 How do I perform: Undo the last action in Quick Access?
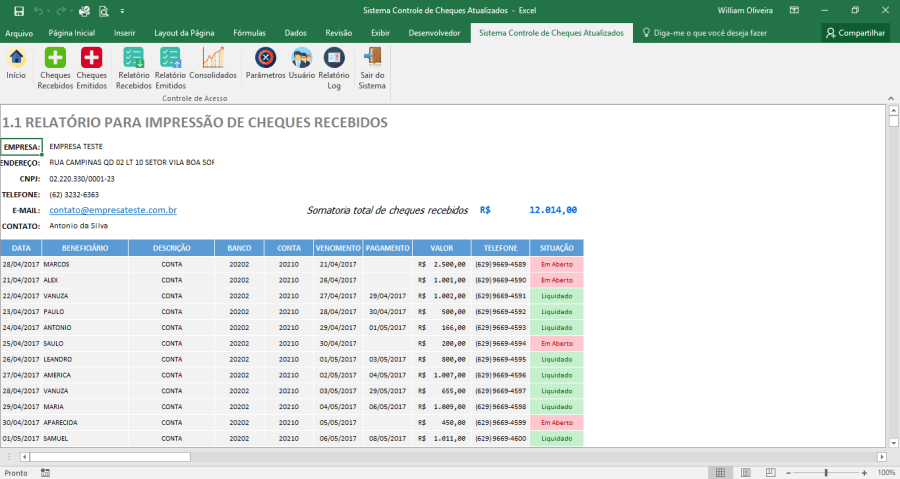click(x=38, y=10)
